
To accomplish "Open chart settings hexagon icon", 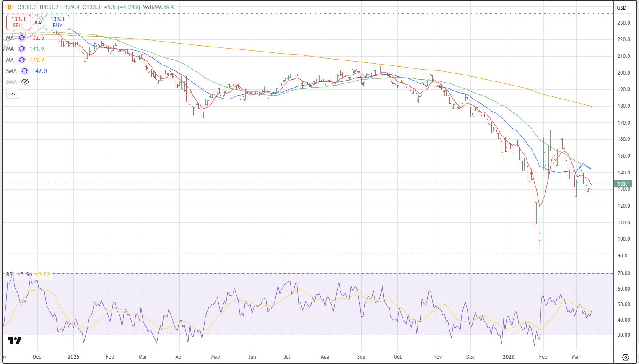I will (626, 357).
